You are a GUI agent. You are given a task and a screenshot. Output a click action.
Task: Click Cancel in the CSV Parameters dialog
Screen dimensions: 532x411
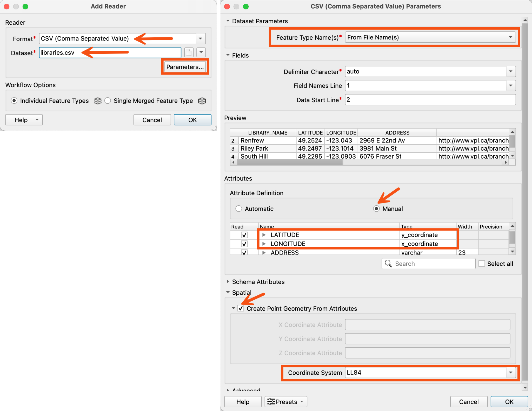click(x=469, y=402)
